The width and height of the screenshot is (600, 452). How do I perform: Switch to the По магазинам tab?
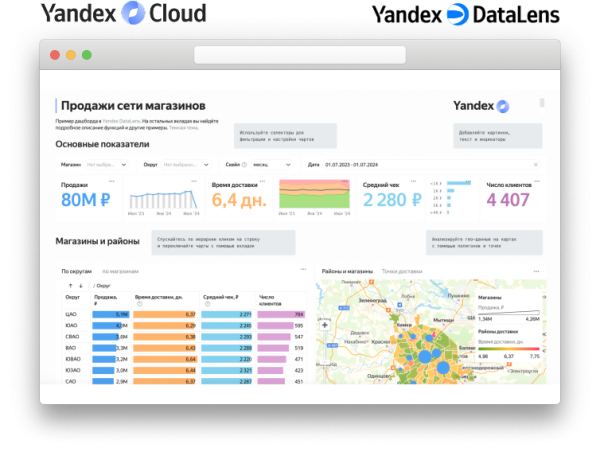120,271
